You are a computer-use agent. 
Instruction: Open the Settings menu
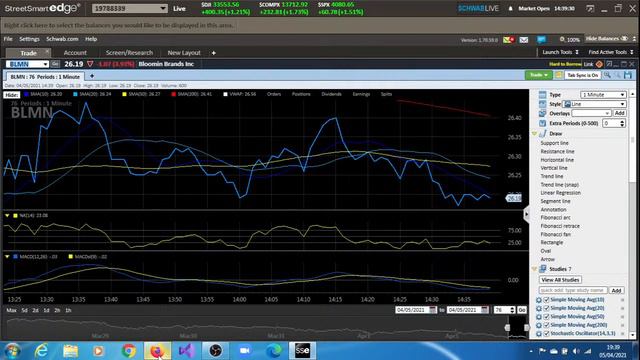(29, 39)
